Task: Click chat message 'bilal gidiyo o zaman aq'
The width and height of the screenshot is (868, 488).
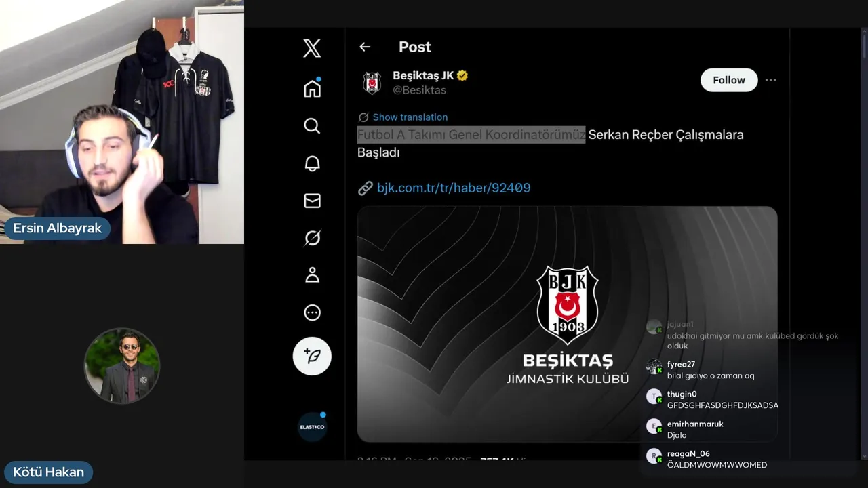Action: pos(711,375)
